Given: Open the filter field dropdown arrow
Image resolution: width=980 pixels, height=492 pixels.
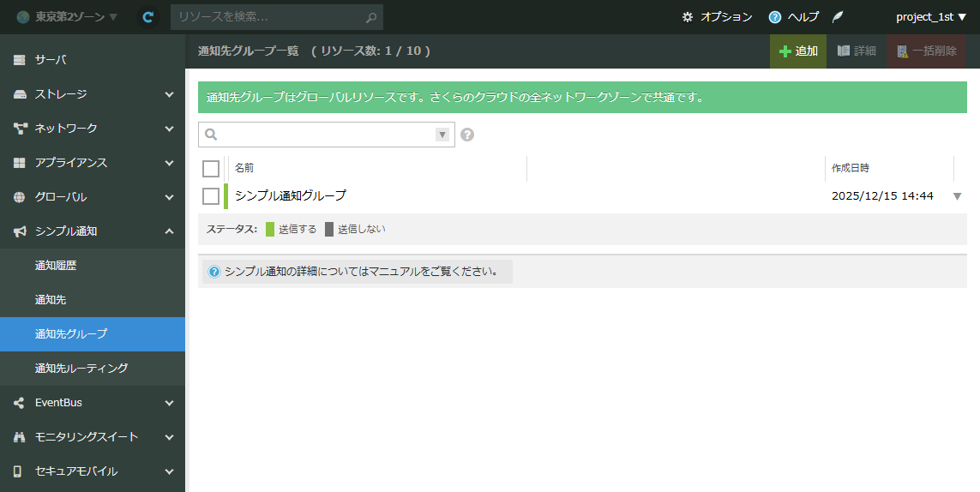Looking at the screenshot, I should pos(442,135).
